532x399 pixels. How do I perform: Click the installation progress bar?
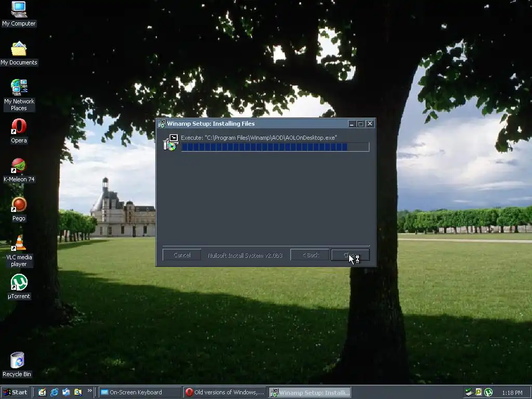(275, 147)
